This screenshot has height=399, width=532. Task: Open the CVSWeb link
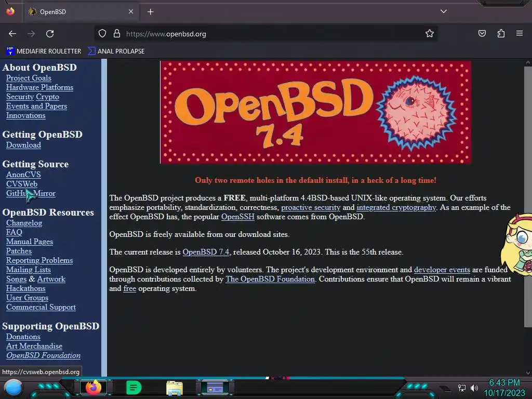tap(22, 184)
